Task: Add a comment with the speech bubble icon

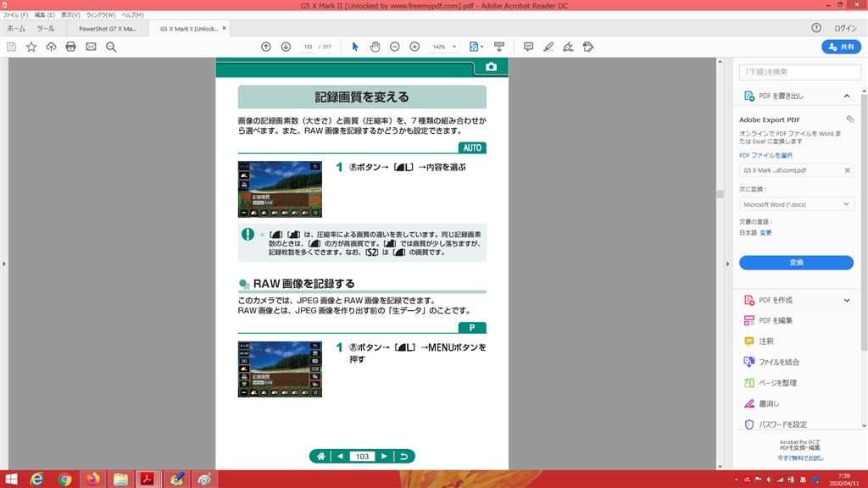Action: click(x=528, y=47)
